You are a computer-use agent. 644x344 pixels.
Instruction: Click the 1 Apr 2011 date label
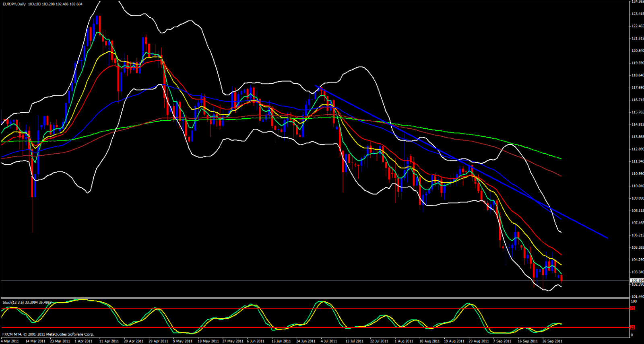pyautogui.click(x=83, y=341)
